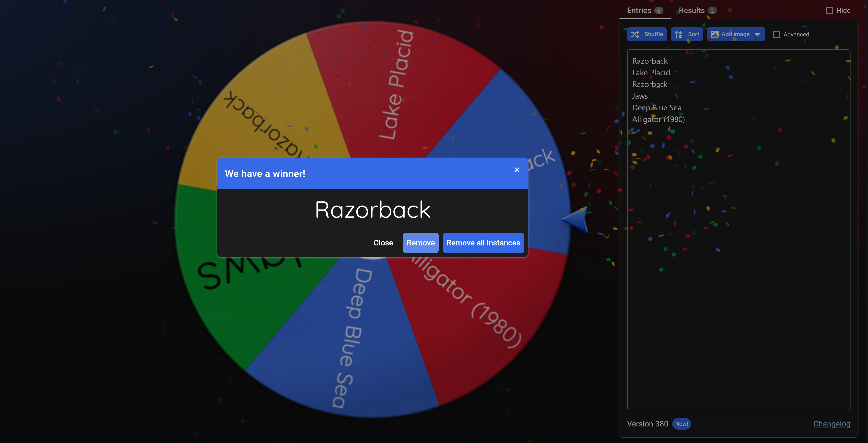The image size is (868, 443).
Task: Click the Sort A-Z icon
Action: coord(678,35)
